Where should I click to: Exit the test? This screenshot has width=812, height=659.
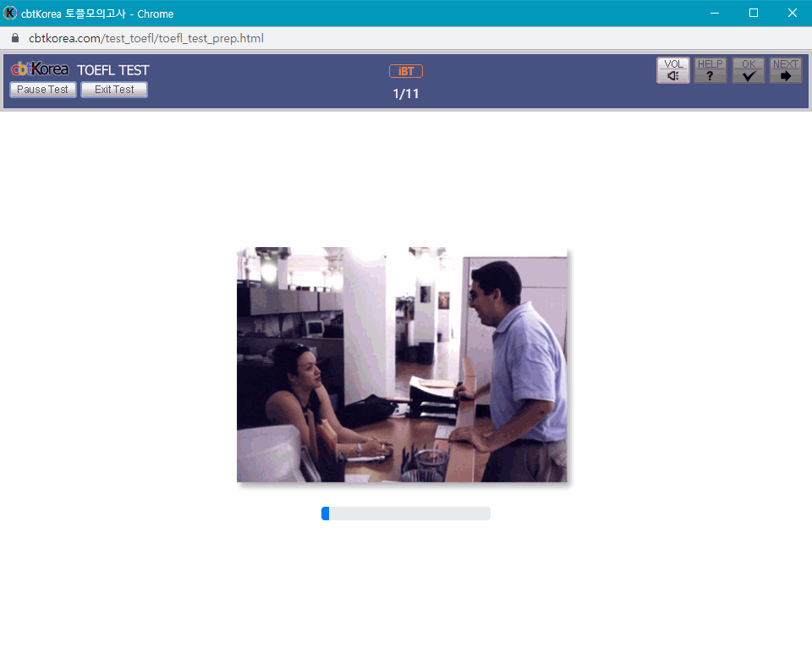coord(114,90)
